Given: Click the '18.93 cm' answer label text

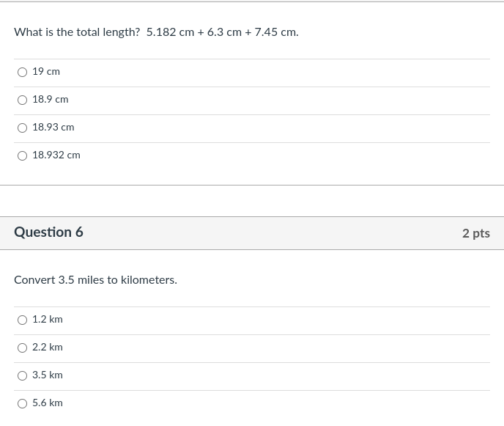Looking at the screenshot, I should [x=53, y=127].
